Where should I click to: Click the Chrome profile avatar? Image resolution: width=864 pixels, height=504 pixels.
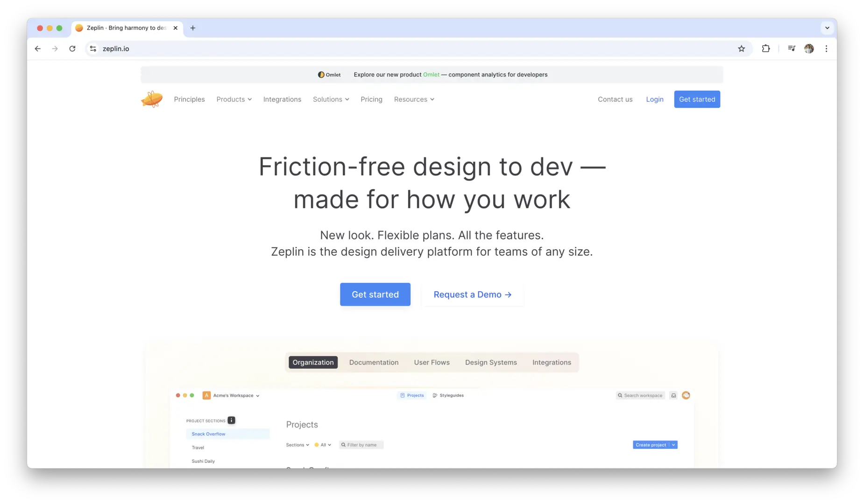click(x=809, y=49)
